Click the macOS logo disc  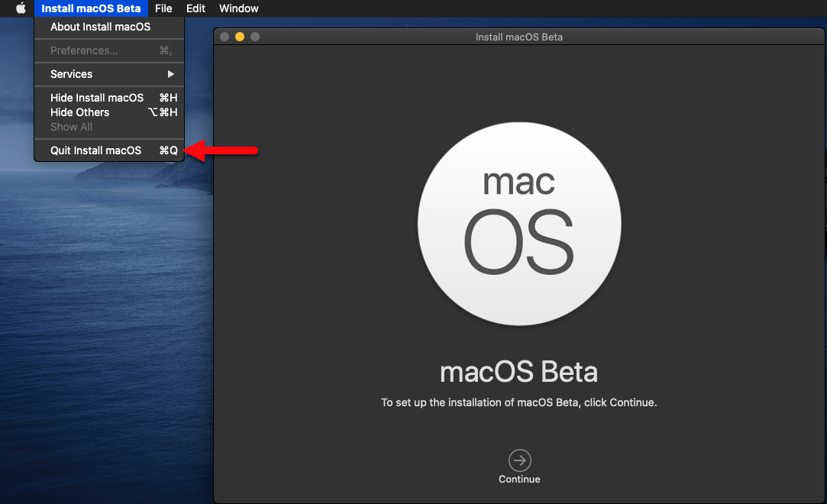coord(519,224)
